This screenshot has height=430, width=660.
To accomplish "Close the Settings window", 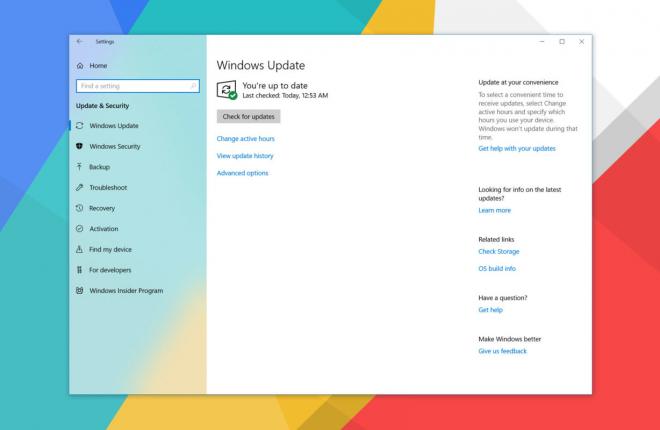I will point(581,41).
